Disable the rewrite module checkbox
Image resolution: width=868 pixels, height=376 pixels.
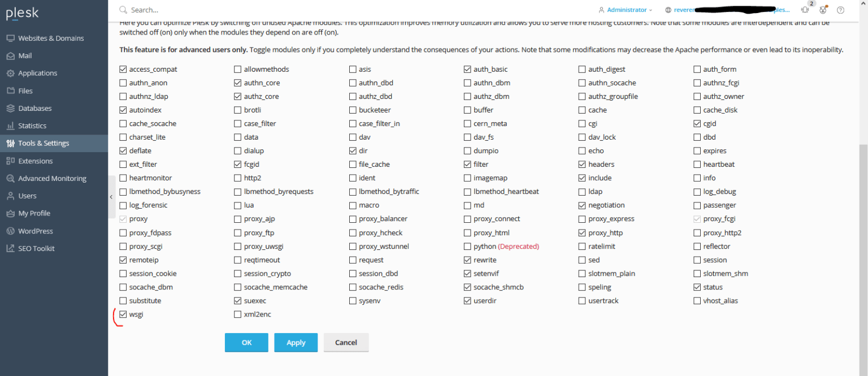tap(467, 260)
